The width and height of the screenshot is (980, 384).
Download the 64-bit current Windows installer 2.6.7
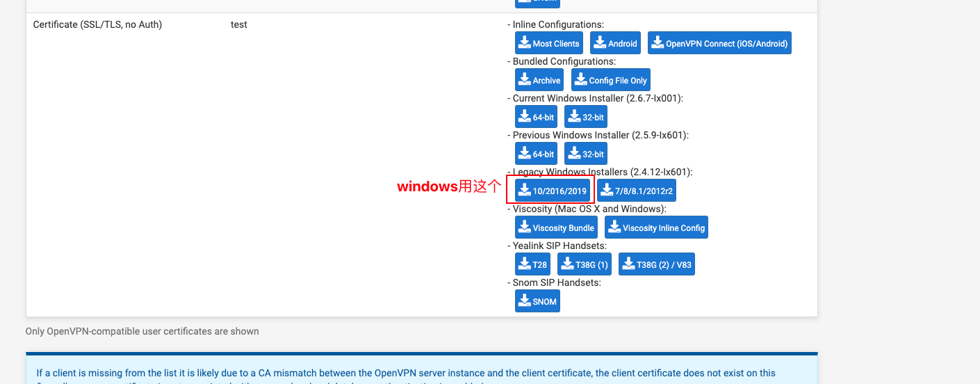point(536,117)
